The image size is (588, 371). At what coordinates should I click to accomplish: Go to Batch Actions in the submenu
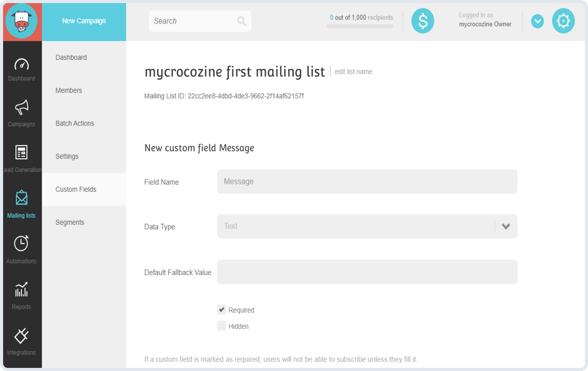tap(75, 123)
